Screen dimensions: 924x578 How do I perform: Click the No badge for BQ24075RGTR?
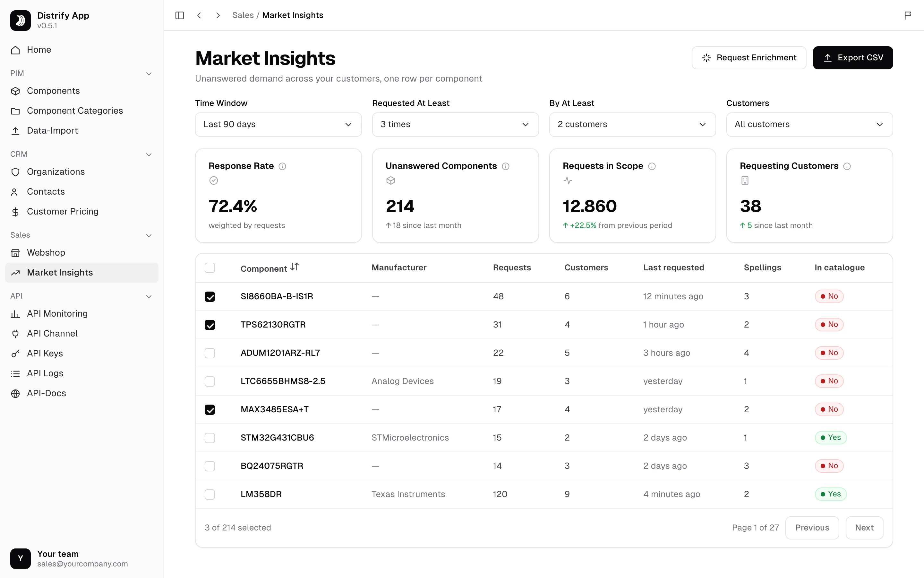pos(829,466)
